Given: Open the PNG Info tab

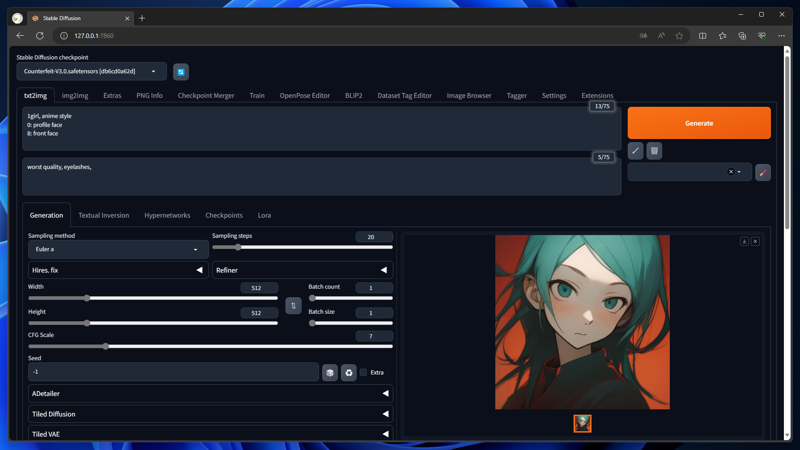Looking at the screenshot, I should (149, 95).
